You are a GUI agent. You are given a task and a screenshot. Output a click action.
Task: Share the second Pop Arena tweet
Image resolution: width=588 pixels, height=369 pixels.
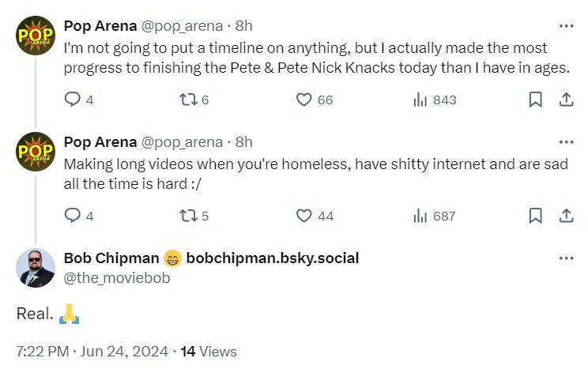(566, 216)
